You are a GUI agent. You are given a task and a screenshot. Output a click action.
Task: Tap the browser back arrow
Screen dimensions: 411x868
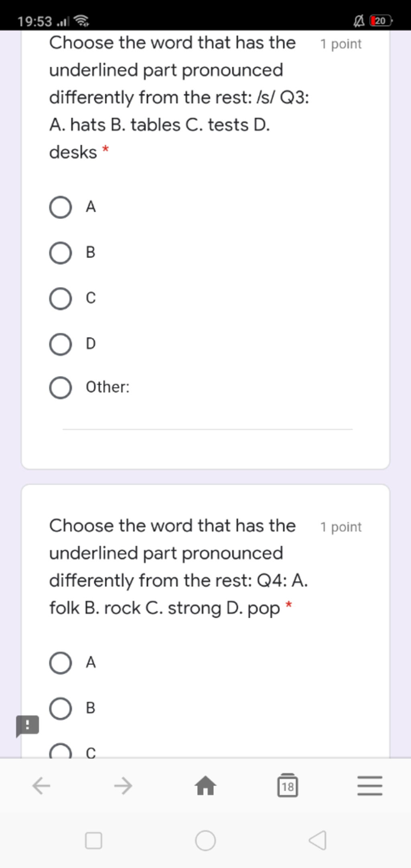coord(41,786)
